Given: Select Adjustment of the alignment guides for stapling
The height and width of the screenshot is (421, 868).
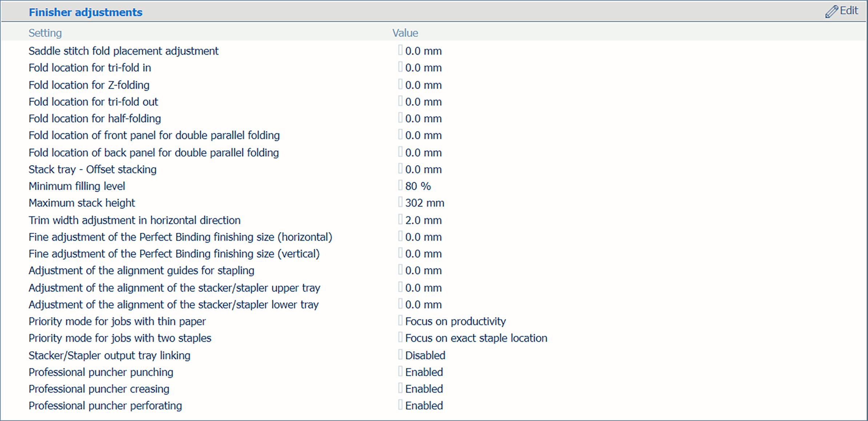Looking at the screenshot, I should pos(141,270).
